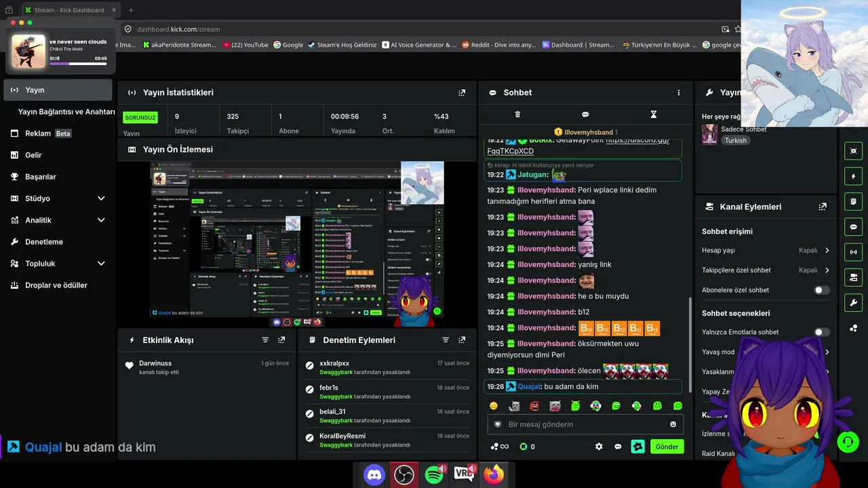Toggle Yalnızca Emotlarla sohbet switch

coord(821,332)
